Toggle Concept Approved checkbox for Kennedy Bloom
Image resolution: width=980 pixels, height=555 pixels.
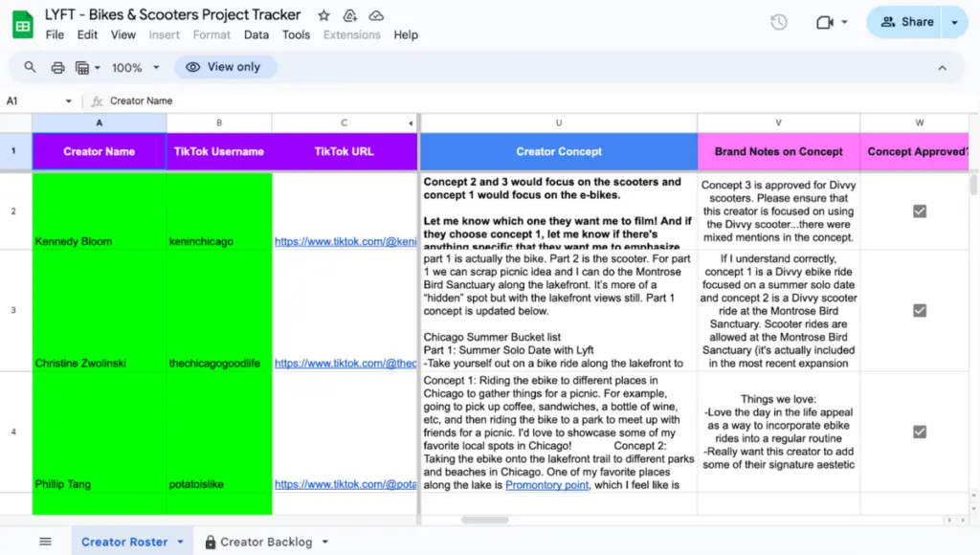[919, 211]
